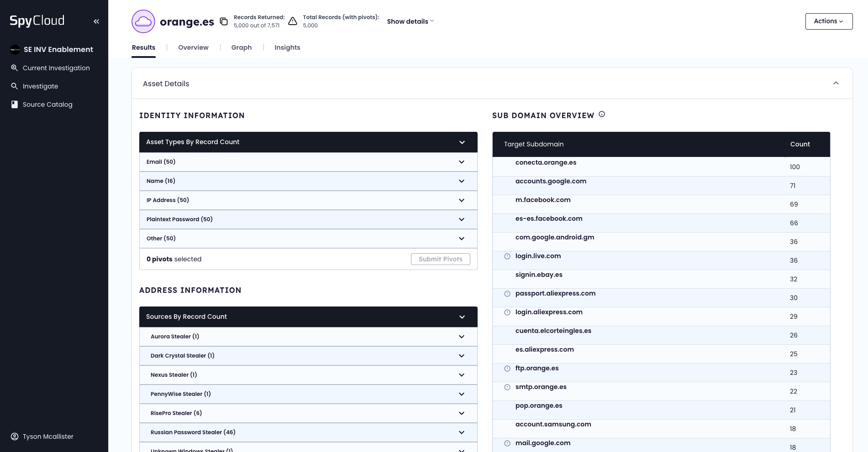
Task: Expand the Dark Crystal Stealer (1) row
Action: pyautogui.click(x=308, y=356)
